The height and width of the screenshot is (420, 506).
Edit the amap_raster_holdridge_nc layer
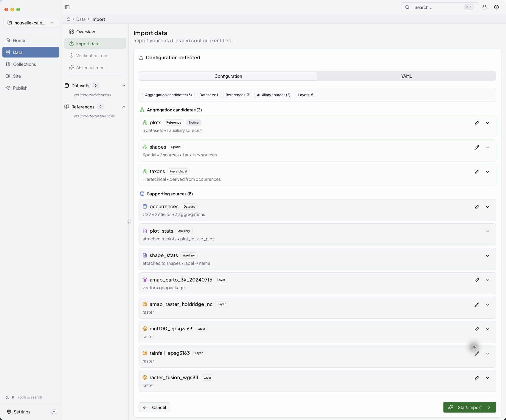click(x=477, y=305)
